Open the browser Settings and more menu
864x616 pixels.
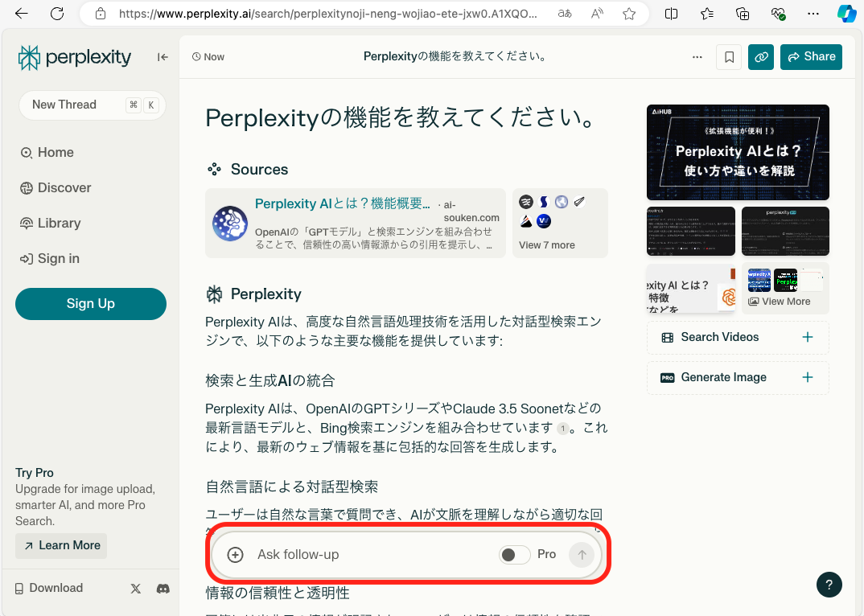(813, 14)
